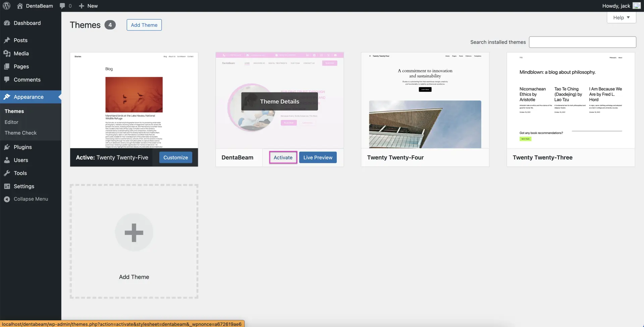
Task: Activate the DentaBeam theme
Action: [x=283, y=157]
